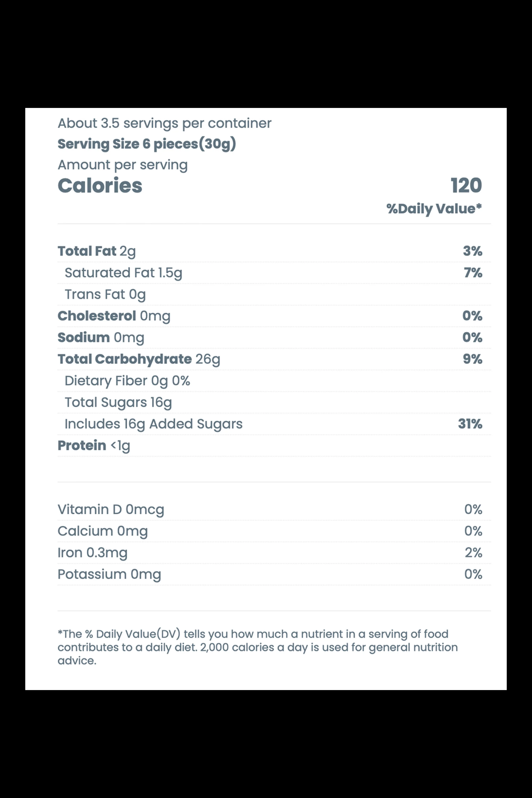
Task: Click the Potassium 0mg row
Action: 274,574
